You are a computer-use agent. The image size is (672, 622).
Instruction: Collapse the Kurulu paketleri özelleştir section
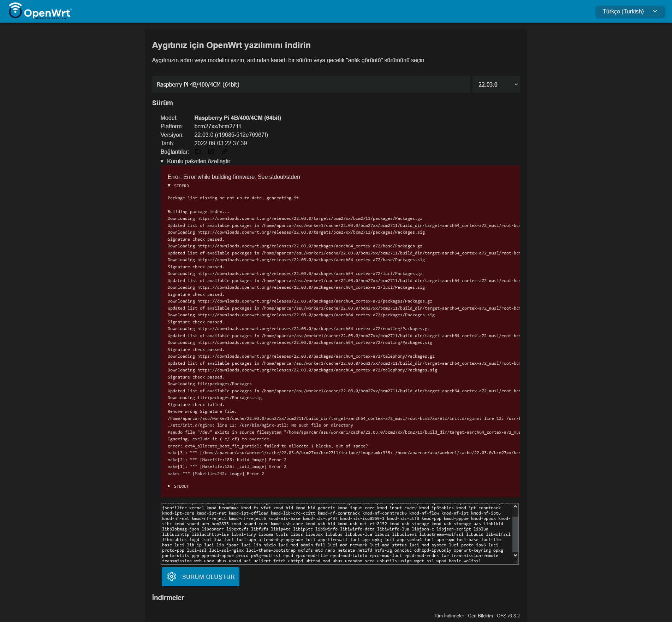coord(195,161)
